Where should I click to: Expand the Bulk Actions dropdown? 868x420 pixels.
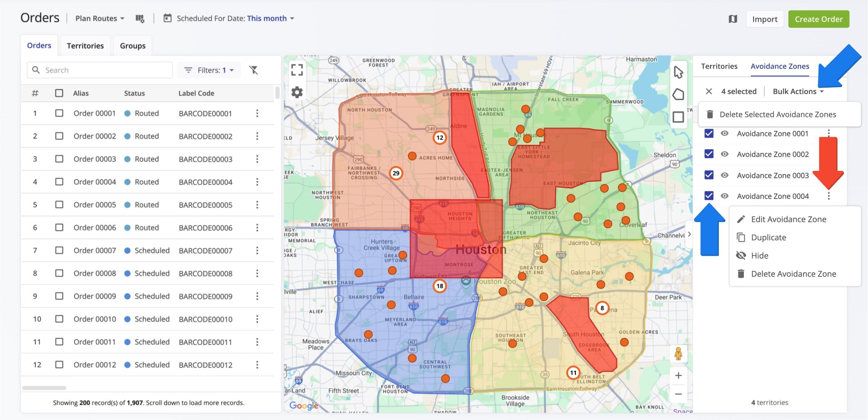(798, 91)
